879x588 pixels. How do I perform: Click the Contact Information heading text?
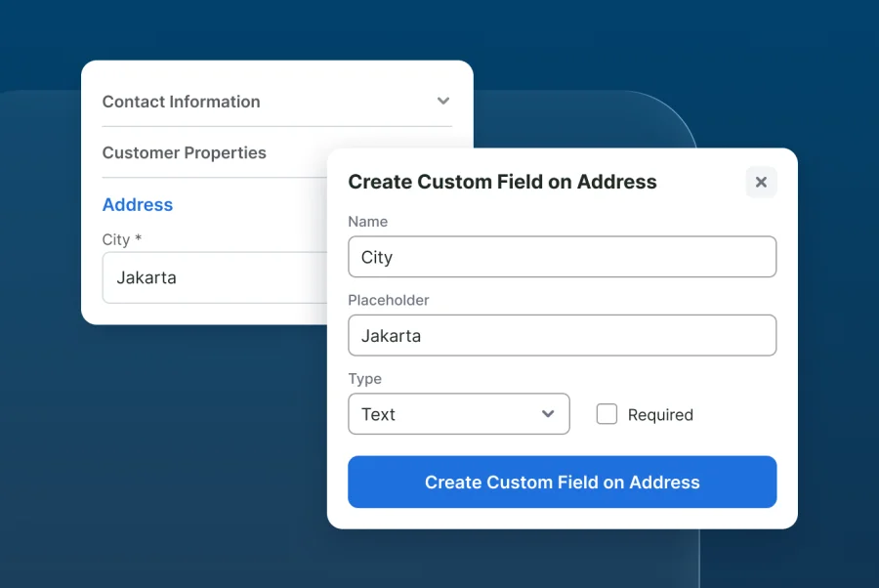click(181, 102)
